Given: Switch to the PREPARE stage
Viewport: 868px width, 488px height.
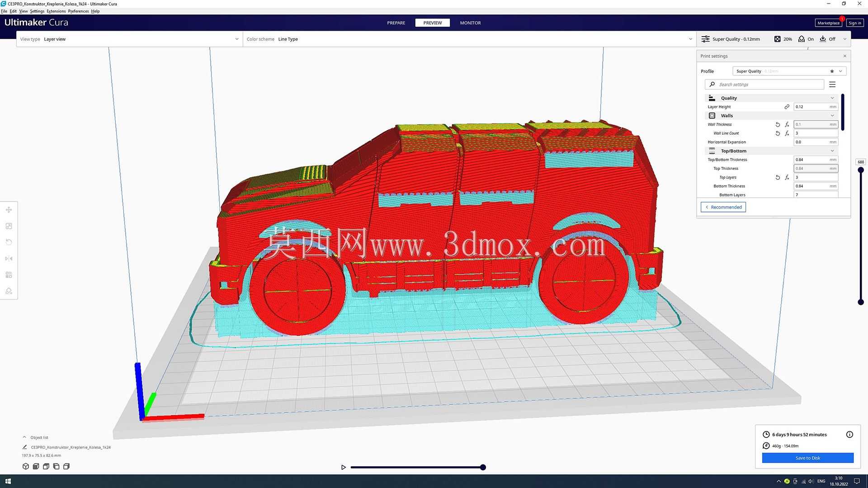Looking at the screenshot, I should pyautogui.click(x=396, y=23).
